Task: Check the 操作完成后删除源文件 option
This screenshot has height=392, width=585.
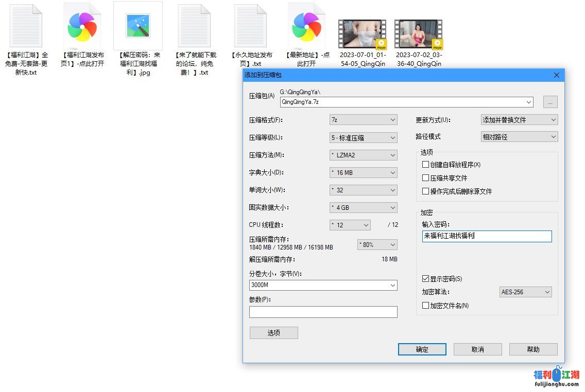Action: click(x=425, y=191)
